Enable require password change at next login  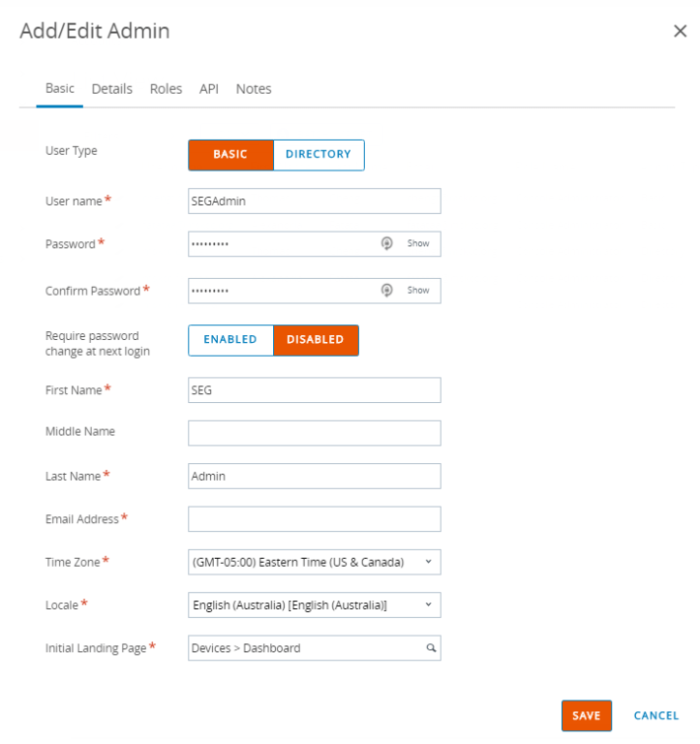(x=230, y=340)
